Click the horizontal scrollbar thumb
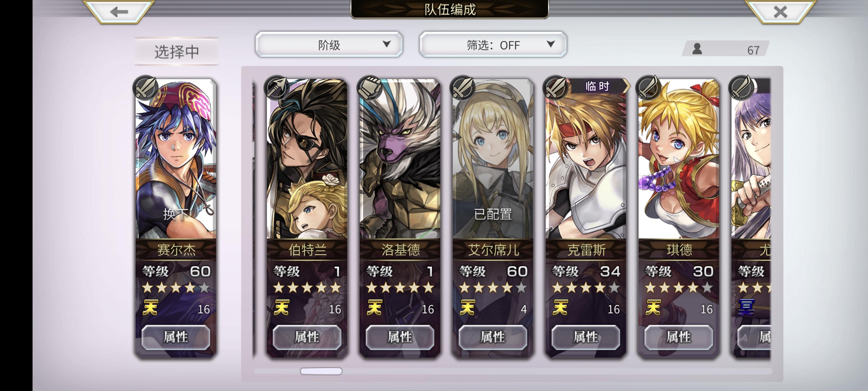 coord(321,371)
